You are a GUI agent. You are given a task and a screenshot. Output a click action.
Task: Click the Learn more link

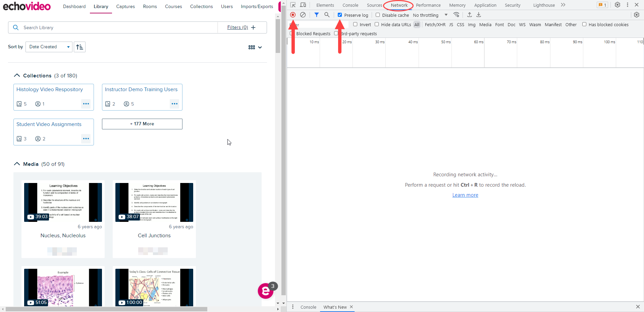(x=465, y=195)
